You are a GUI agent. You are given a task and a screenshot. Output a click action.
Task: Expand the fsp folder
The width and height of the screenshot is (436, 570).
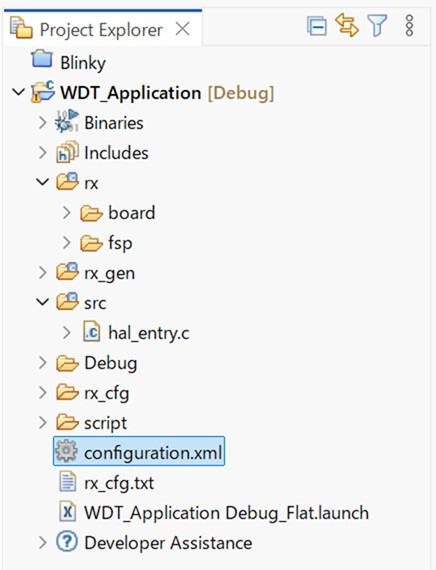pyautogui.click(x=67, y=242)
